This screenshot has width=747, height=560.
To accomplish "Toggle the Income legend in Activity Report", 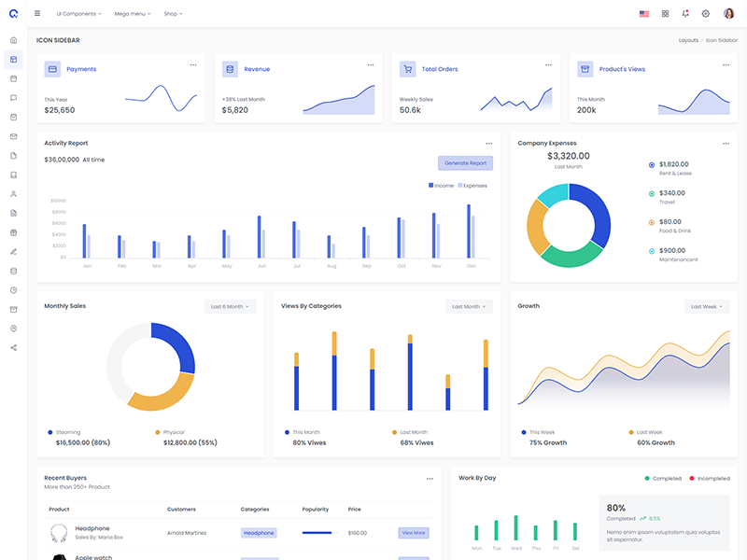I will [441, 186].
